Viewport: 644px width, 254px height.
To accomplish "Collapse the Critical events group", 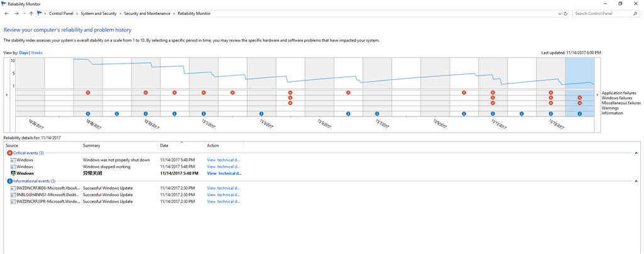I will [636, 153].
